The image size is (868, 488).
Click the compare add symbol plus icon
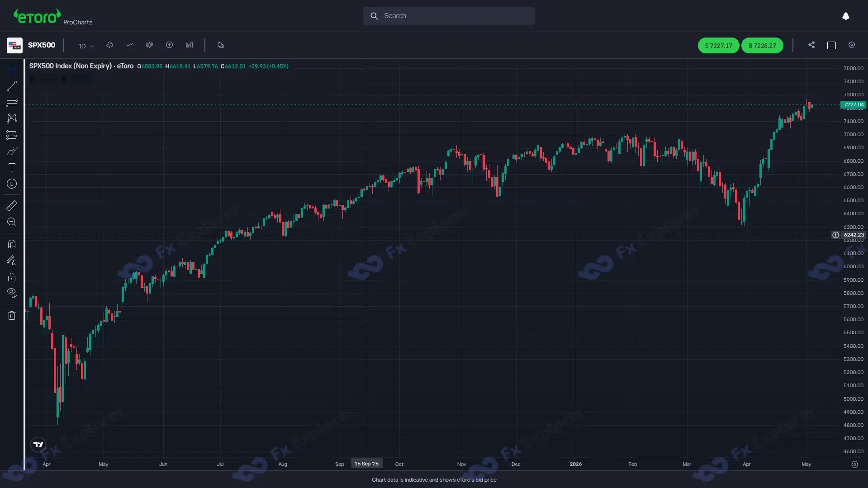(169, 45)
